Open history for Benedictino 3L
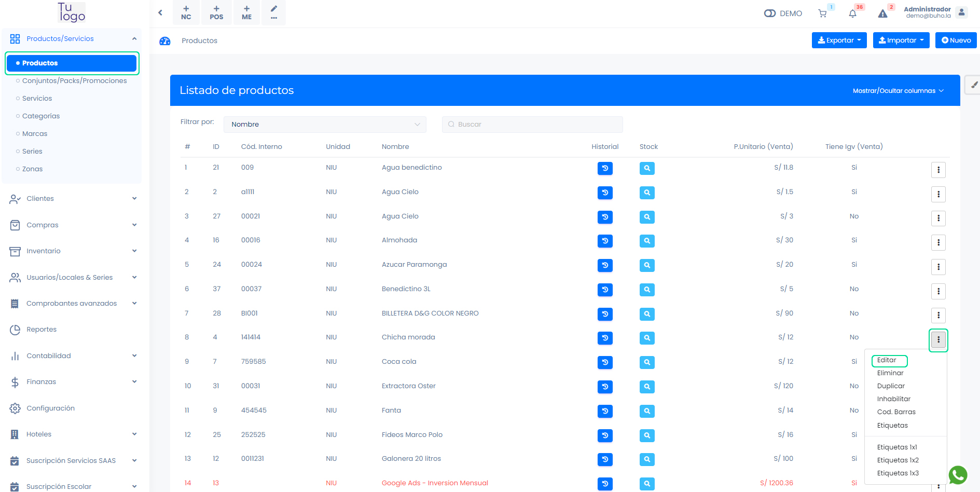This screenshot has width=980, height=492. point(605,290)
